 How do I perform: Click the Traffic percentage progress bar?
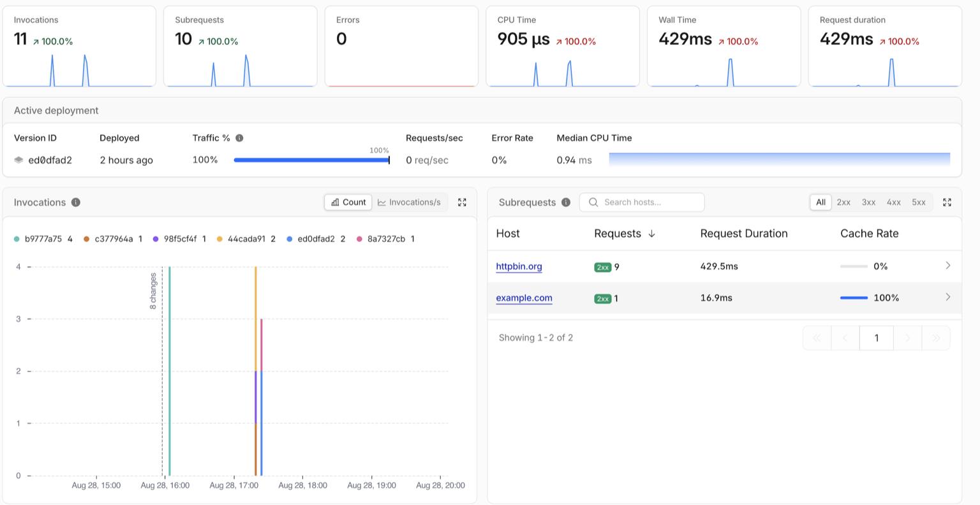[311, 160]
